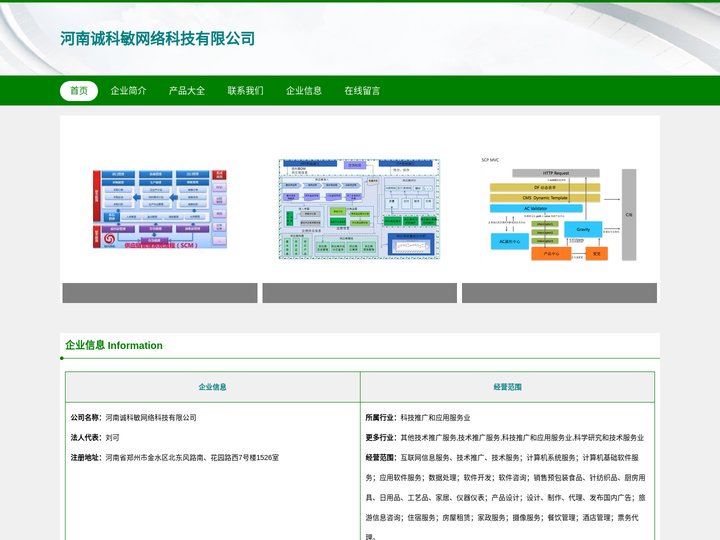Click the 经营范围 互联网信息服务 text line
This screenshot has height=540, width=720.
[x=506, y=497]
